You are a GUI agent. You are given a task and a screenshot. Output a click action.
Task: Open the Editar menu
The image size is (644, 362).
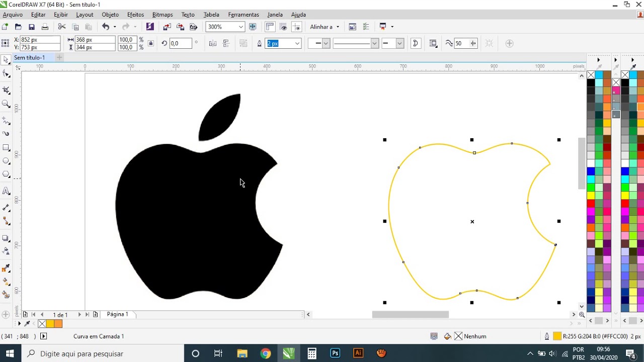coord(38,15)
